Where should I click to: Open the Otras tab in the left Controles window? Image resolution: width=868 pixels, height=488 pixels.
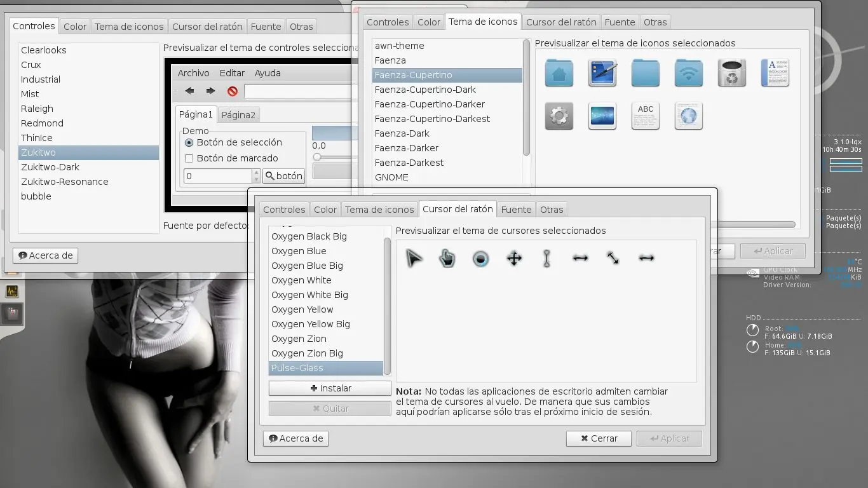pos(301,27)
